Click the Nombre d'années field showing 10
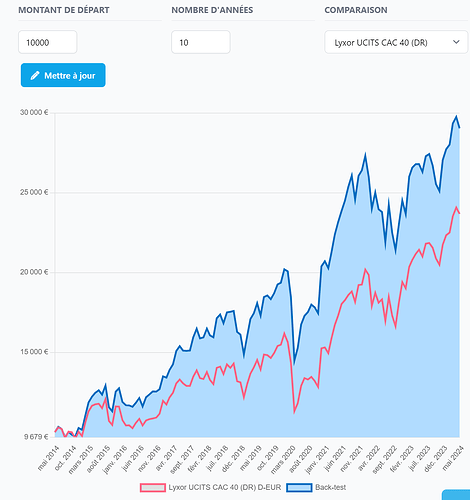 (201, 42)
